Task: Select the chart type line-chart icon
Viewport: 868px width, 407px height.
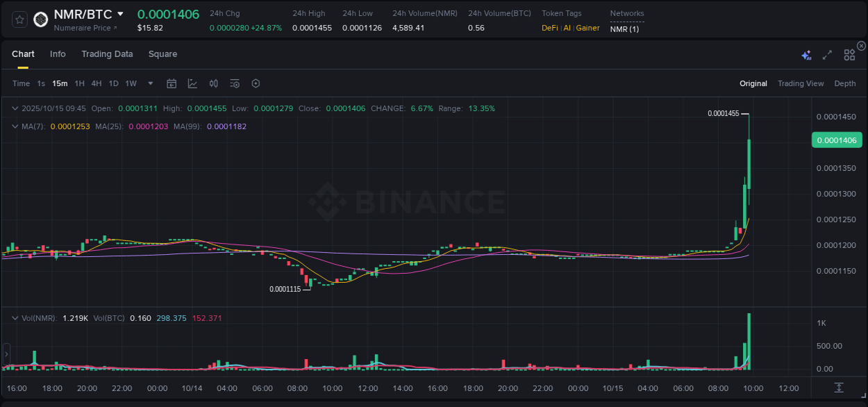Action: pos(192,83)
